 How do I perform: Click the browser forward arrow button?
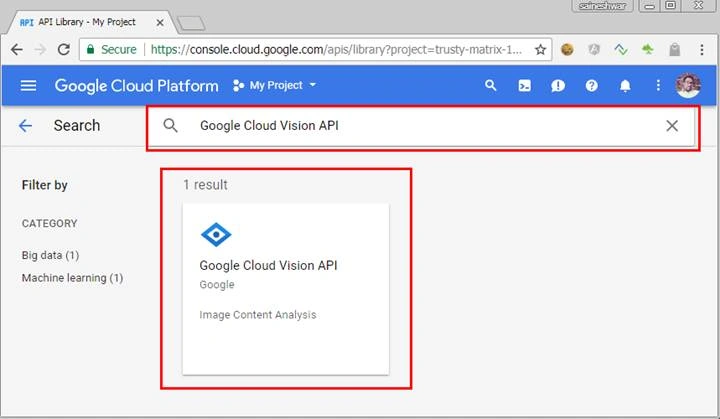(x=40, y=50)
